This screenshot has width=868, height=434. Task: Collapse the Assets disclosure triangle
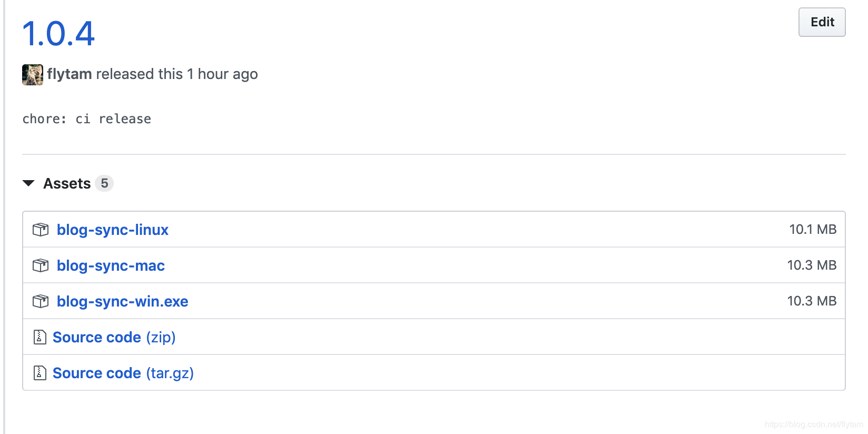point(28,183)
